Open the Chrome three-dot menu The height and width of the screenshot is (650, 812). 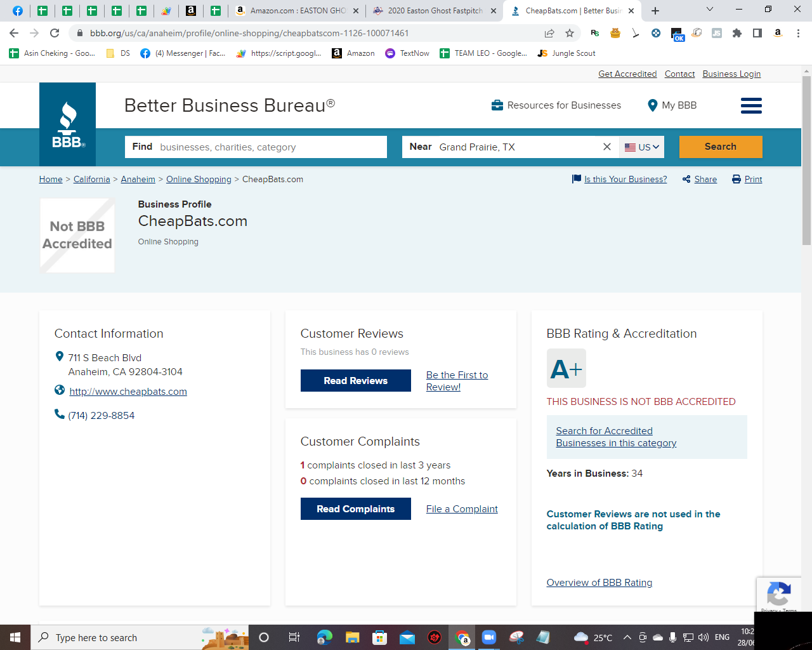798,33
